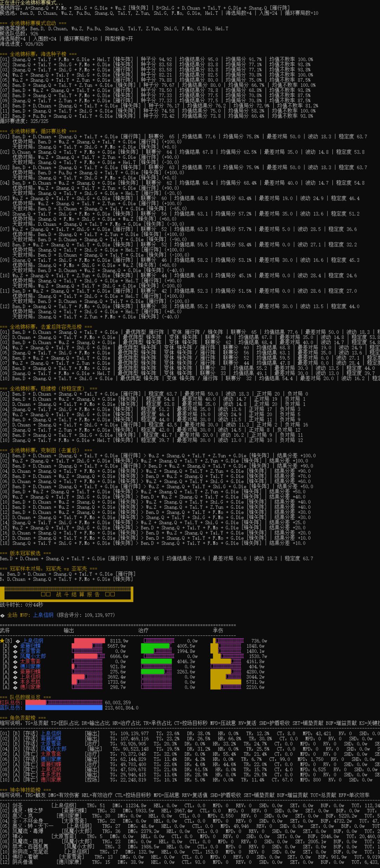The image size is (380, 868).
Task: Click the blue team total 213,601,864.0
Action: (122, 708)
